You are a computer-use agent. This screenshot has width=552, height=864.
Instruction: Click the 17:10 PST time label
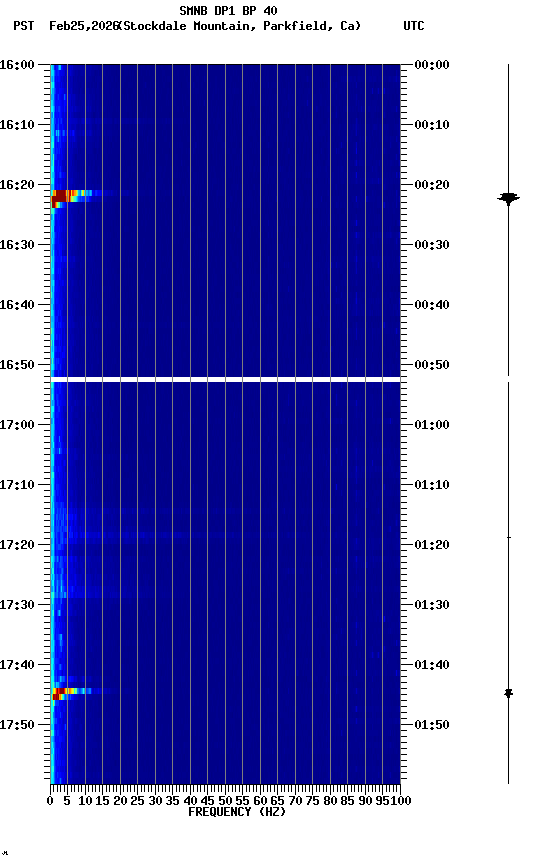(17, 485)
